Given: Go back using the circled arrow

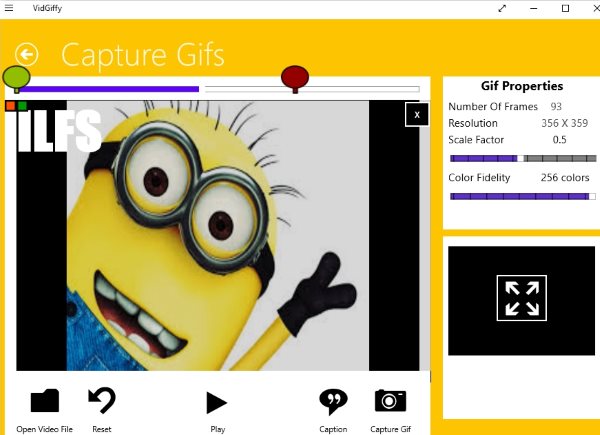Looking at the screenshot, I should coord(27,55).
